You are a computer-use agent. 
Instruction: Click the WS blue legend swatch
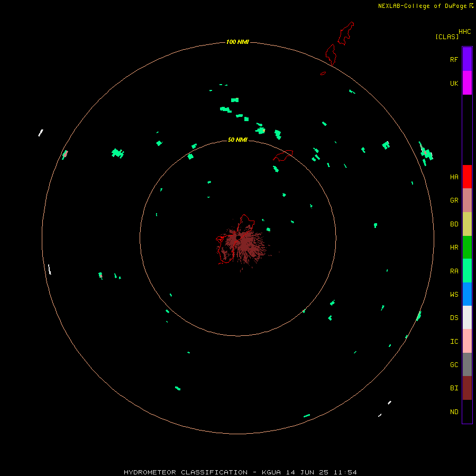click(x=467, y=294)
